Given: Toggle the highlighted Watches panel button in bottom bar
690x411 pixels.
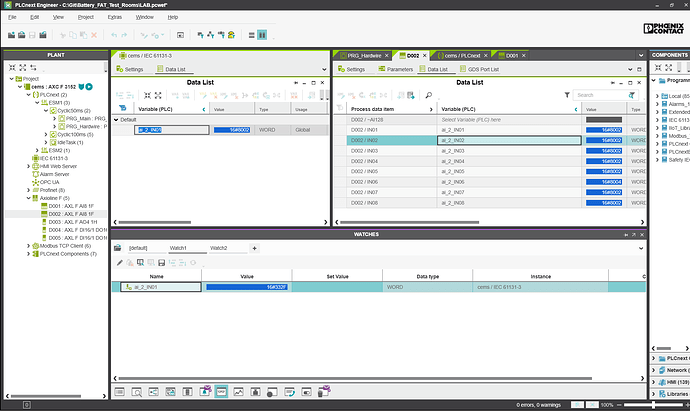Looking at the screenshot, I should click(x=221, y=392).
